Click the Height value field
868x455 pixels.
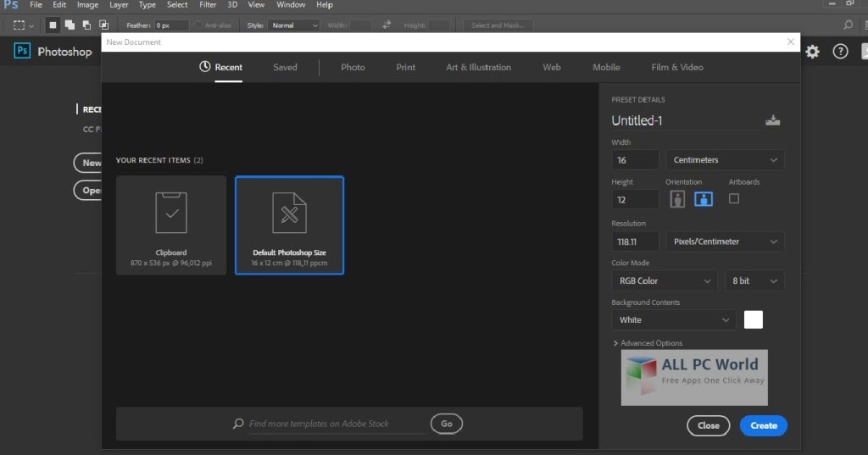click(x=635, y=200)
